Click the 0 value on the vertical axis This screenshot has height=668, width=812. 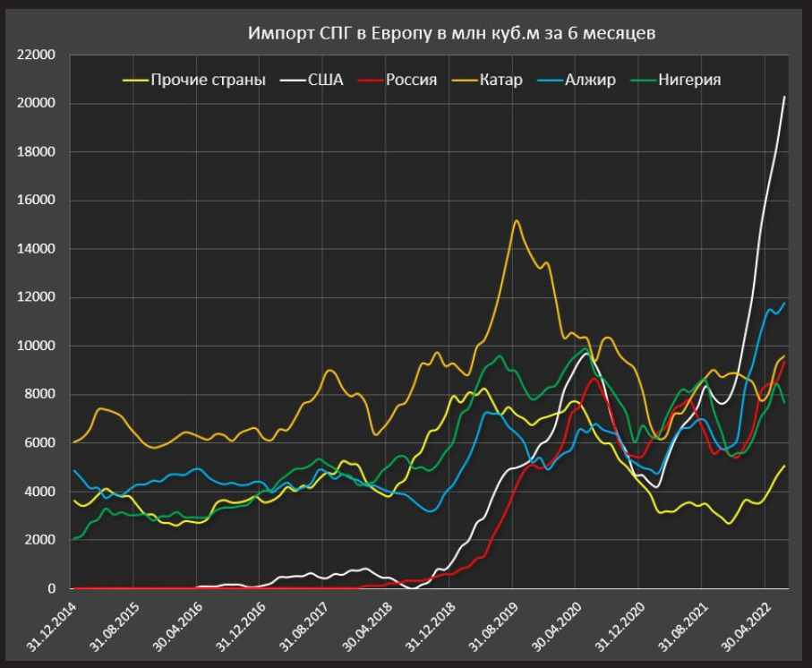tap(52, 589)
